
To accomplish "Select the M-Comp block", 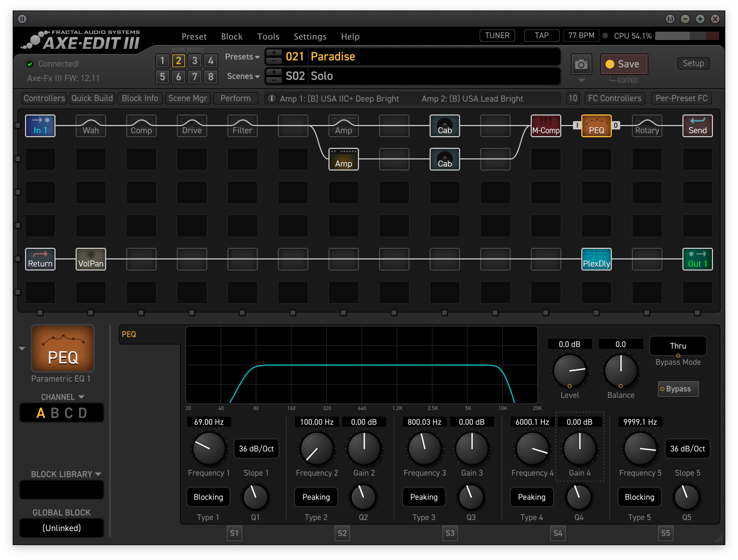I will pyautogui.click(x=546, y=126).
